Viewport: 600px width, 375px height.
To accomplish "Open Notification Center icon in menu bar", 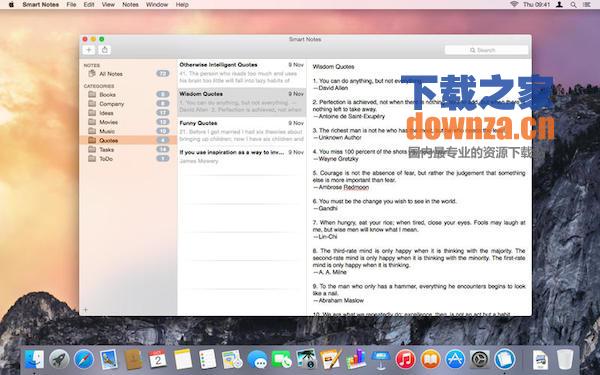I will pos(587,5).
